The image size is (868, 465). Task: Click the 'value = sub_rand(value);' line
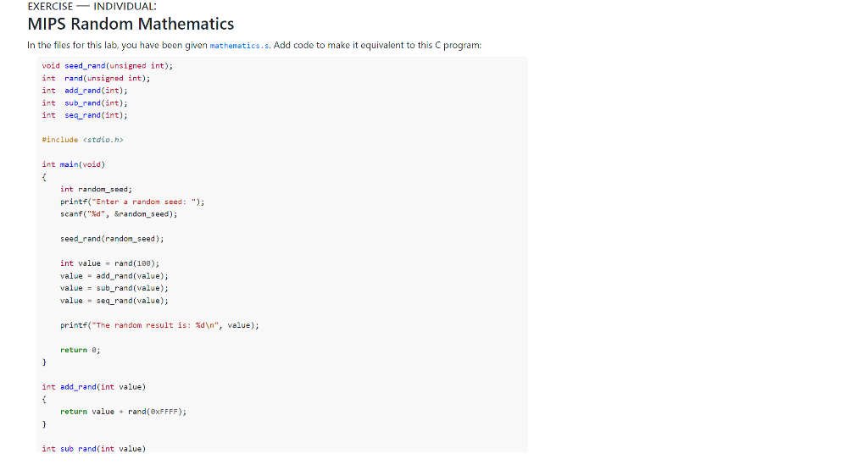tap(114, 288)
